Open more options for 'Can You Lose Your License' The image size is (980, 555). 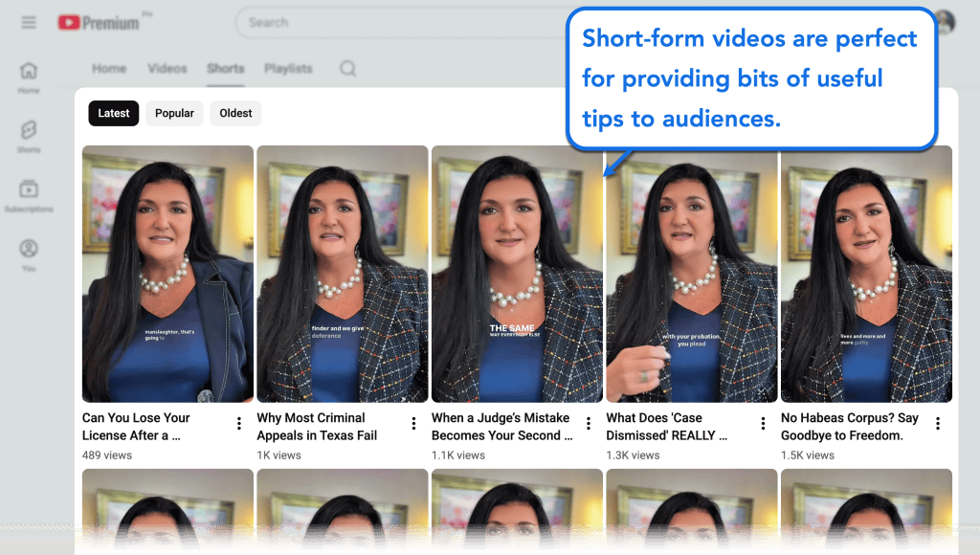[238, 424]
